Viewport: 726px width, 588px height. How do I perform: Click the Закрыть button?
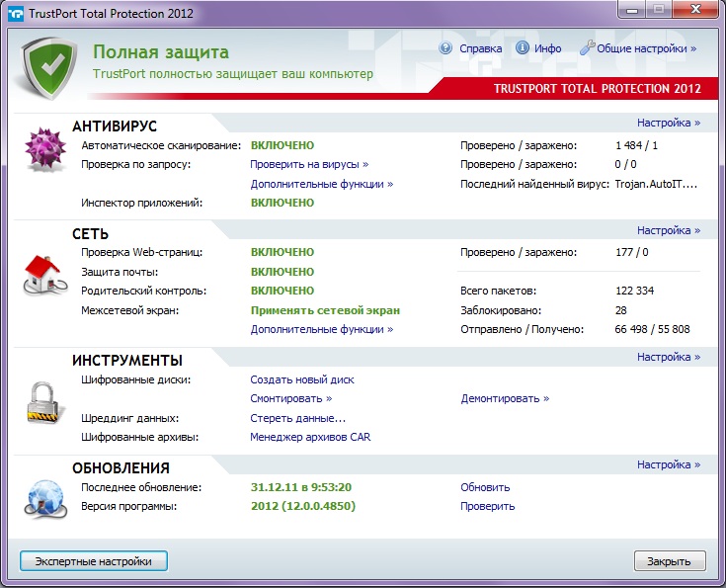(x=670, y=561)
